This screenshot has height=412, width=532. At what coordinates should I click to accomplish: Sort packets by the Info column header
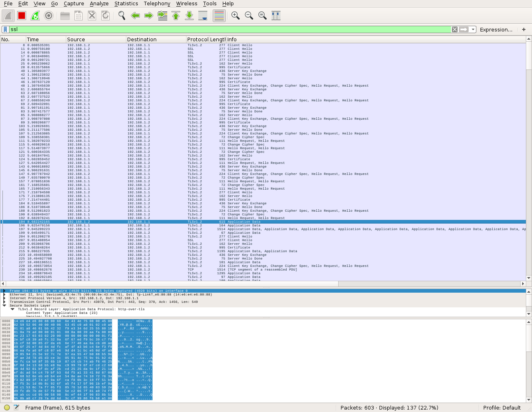[x=375, y=39]
